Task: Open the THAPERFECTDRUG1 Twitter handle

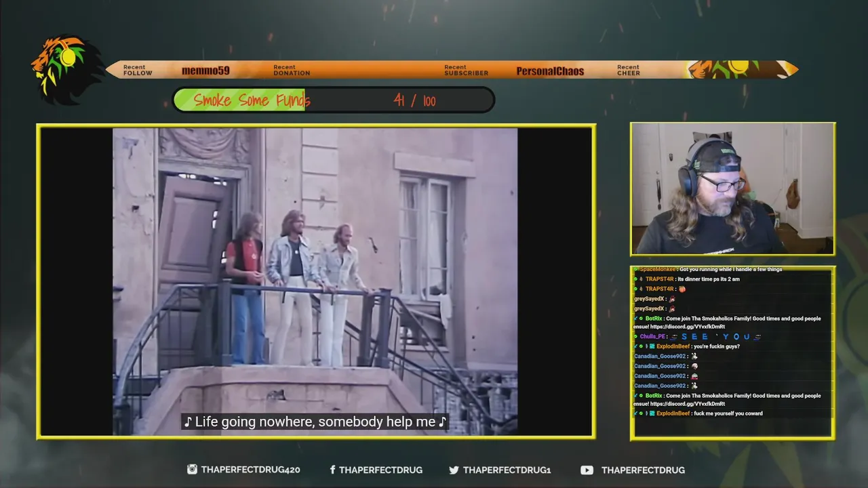Action: coord(507,470)
